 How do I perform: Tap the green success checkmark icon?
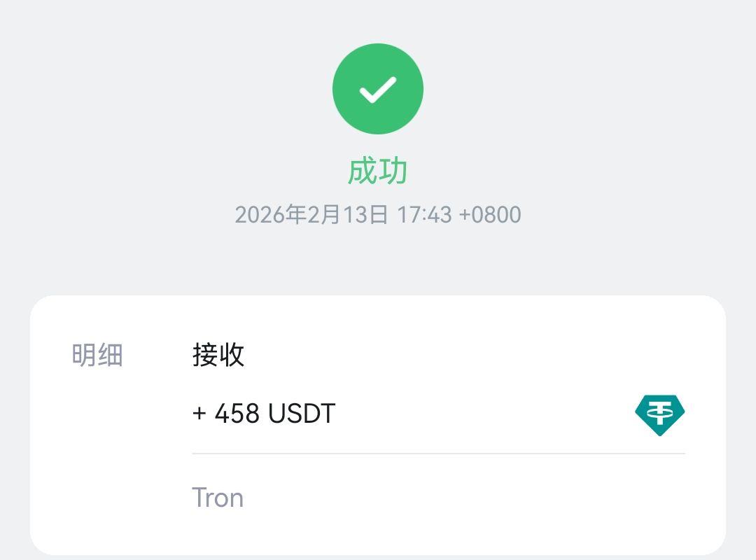[378, 89]
